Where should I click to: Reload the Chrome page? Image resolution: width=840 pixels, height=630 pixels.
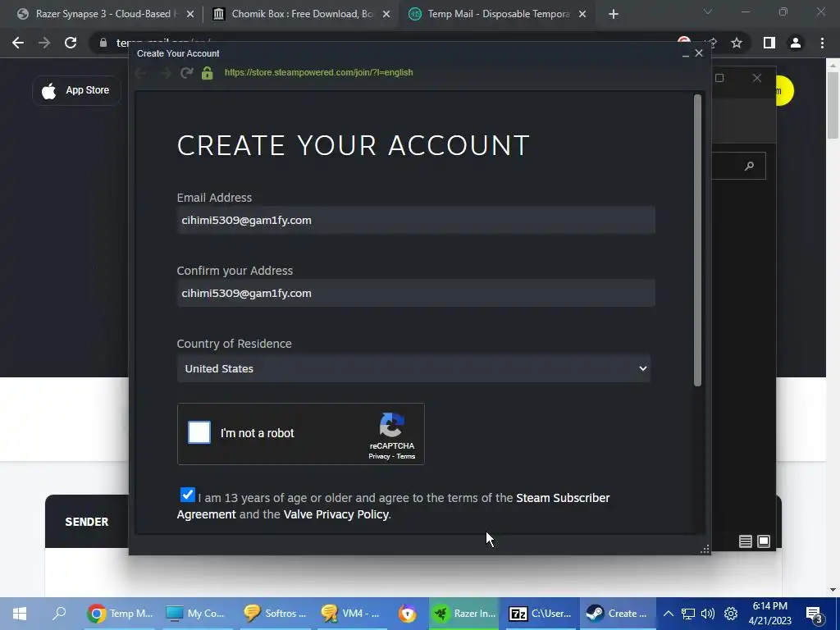[71, 43]
